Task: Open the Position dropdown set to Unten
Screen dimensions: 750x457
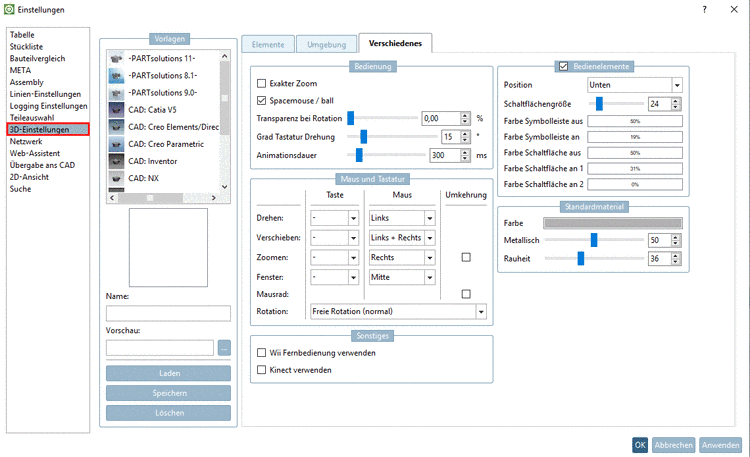Action: [635, 85]
